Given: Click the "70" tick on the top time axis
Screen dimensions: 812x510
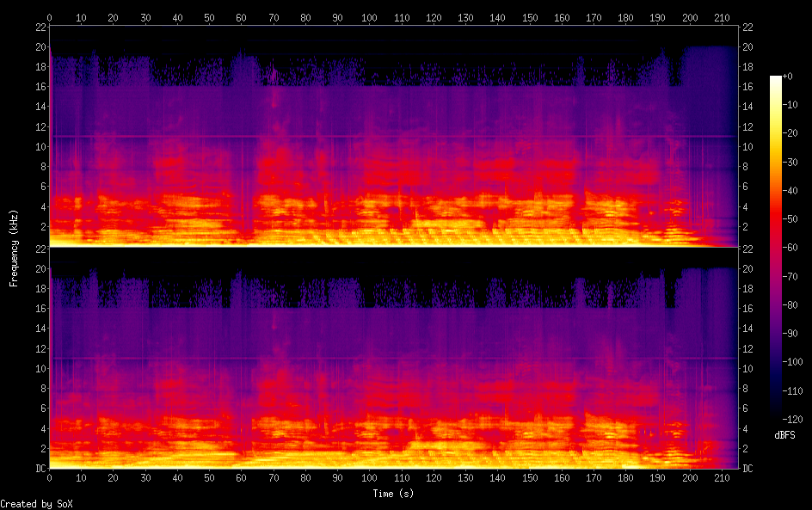Looking at the screenshot, I should pos(274,17).
